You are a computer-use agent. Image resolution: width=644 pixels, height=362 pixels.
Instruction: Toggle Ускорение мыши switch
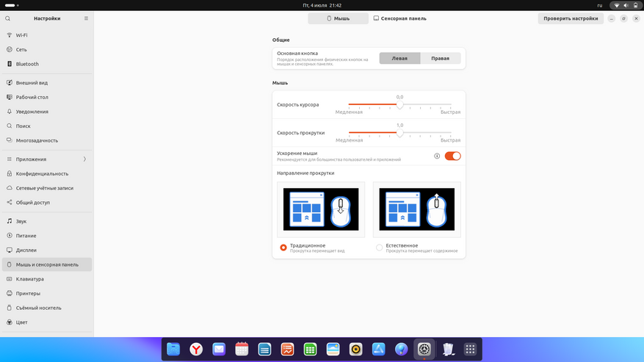[452, 156]
